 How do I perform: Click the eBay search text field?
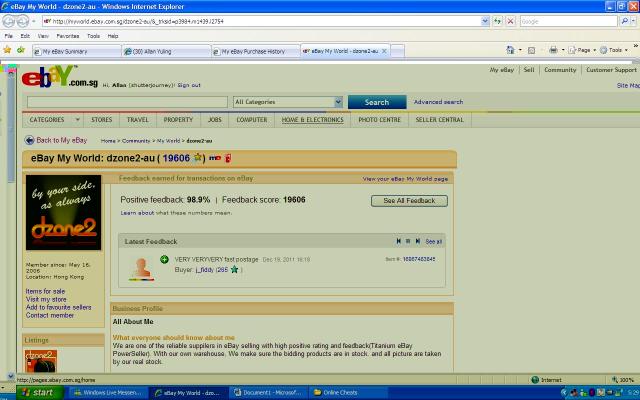point(127,102)
